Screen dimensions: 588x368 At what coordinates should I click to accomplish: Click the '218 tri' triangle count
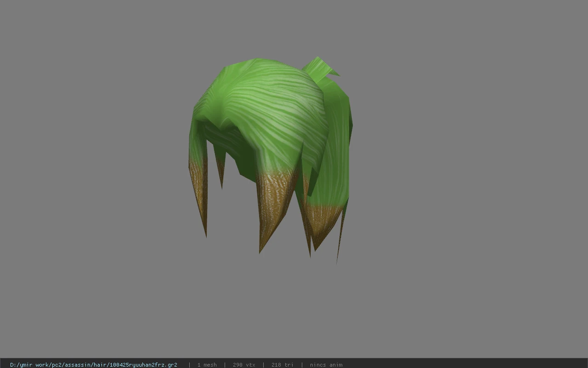point(282,365)
